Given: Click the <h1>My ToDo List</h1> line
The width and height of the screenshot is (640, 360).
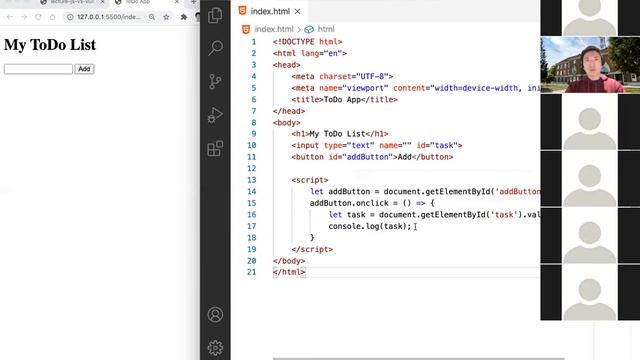Looking at the screenshot, I should pyautogui.click(x=340, y=134).
